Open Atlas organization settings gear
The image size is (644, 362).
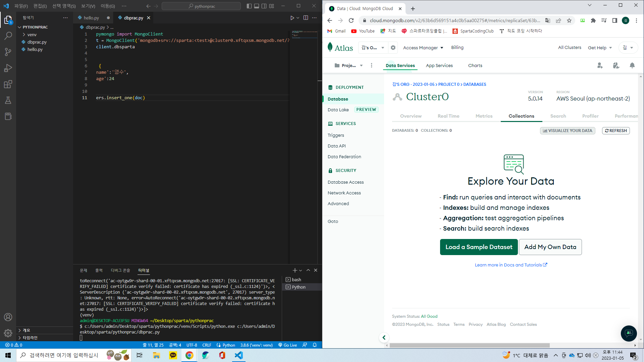pos(393,48)
